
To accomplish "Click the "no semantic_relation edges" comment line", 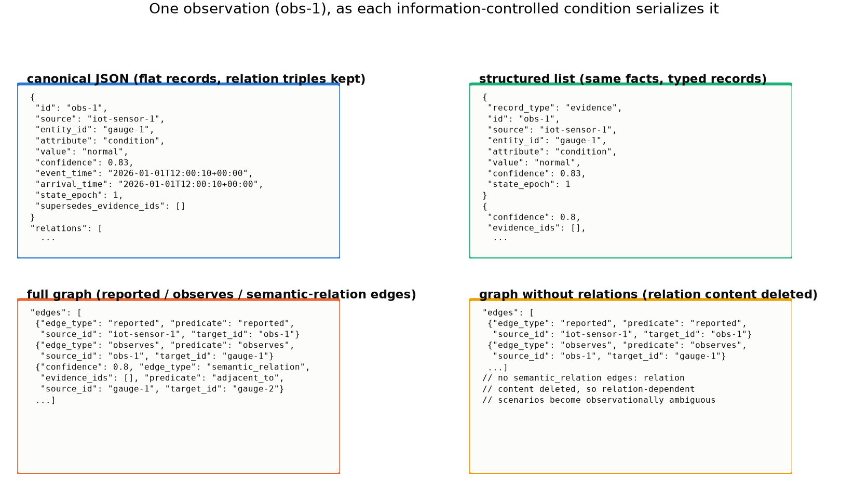I will (584, 378).
